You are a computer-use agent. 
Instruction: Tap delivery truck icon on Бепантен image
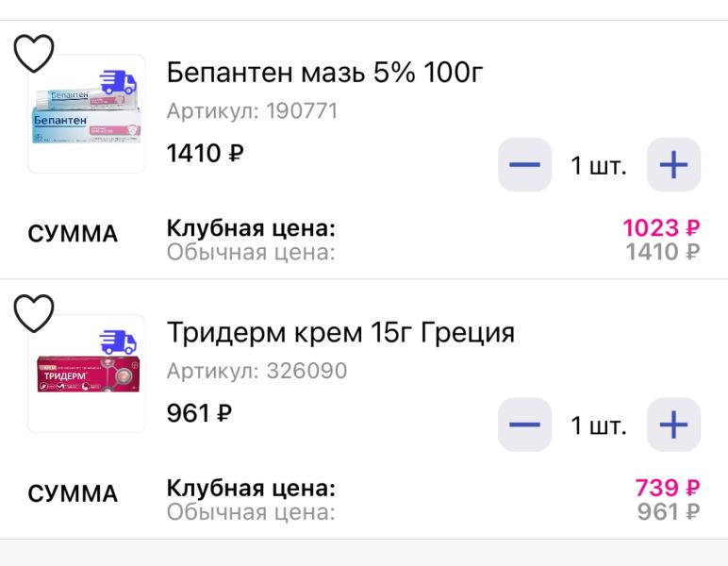click(x=119, y=82)
